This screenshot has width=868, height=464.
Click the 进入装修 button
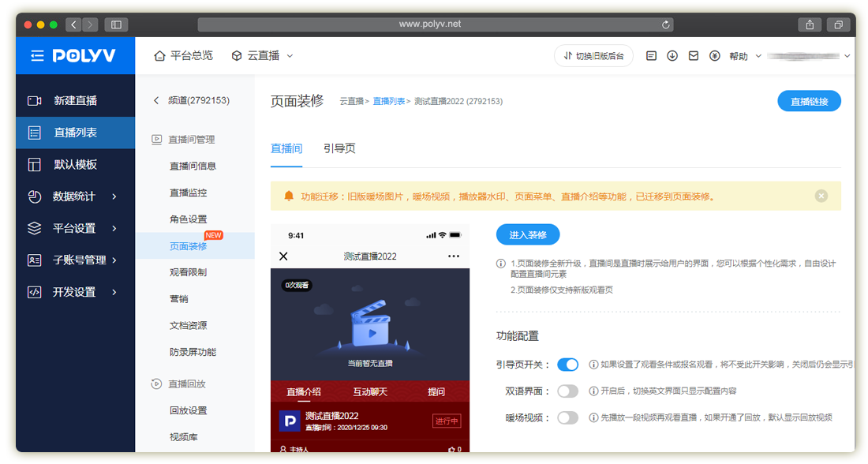[x=528, y=235]
